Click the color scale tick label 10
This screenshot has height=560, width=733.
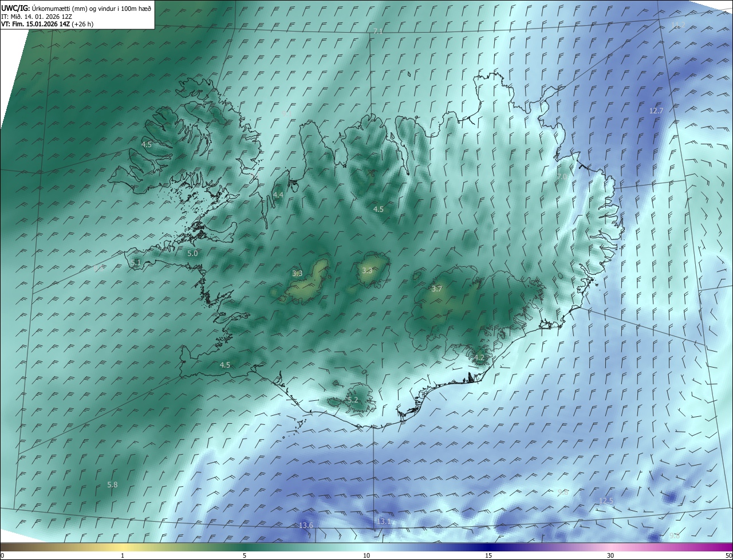[366, 555]
